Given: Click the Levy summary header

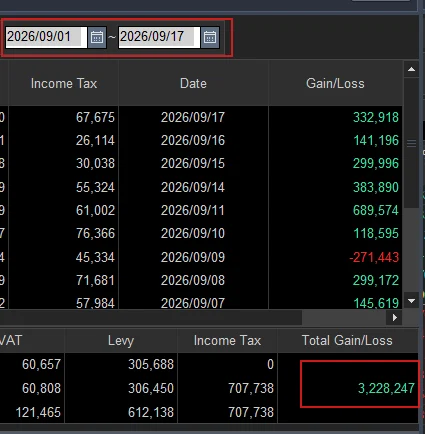Looking at the screenshot, I should (x=121, y=341).
